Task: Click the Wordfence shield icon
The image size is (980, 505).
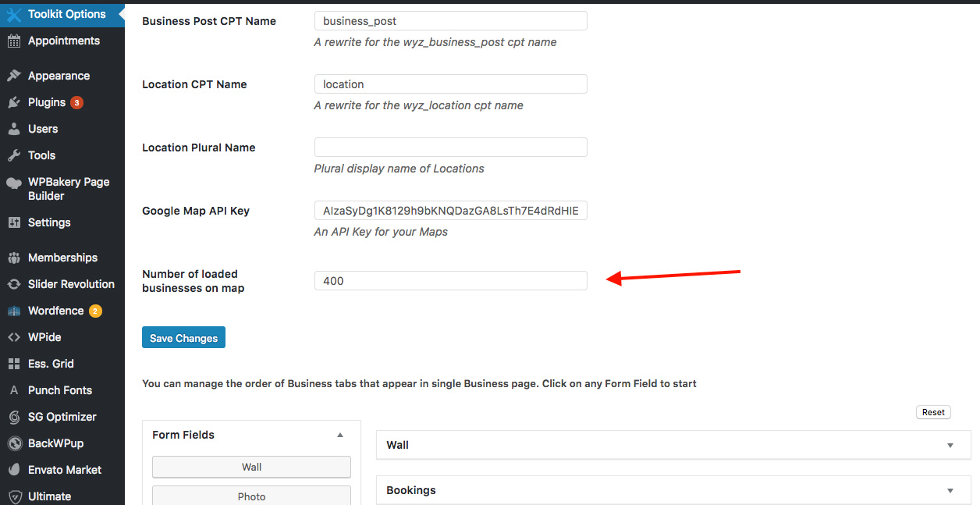Action: (x=14, y=311)
